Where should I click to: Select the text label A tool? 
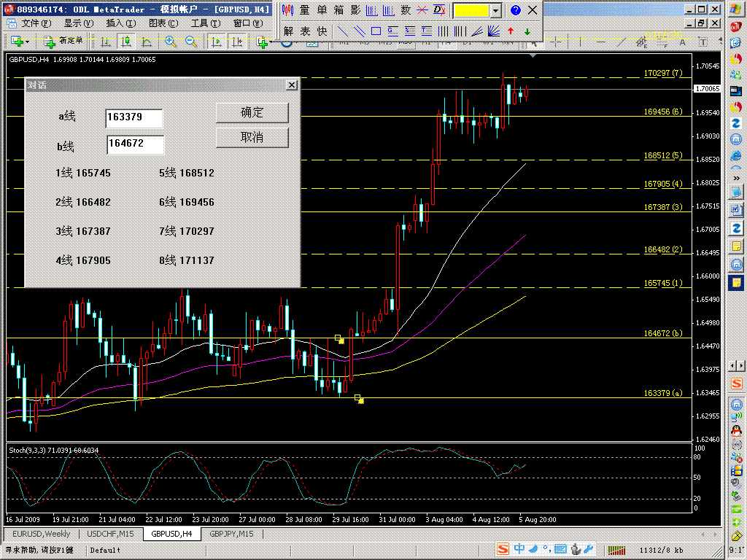click(682, 42)
